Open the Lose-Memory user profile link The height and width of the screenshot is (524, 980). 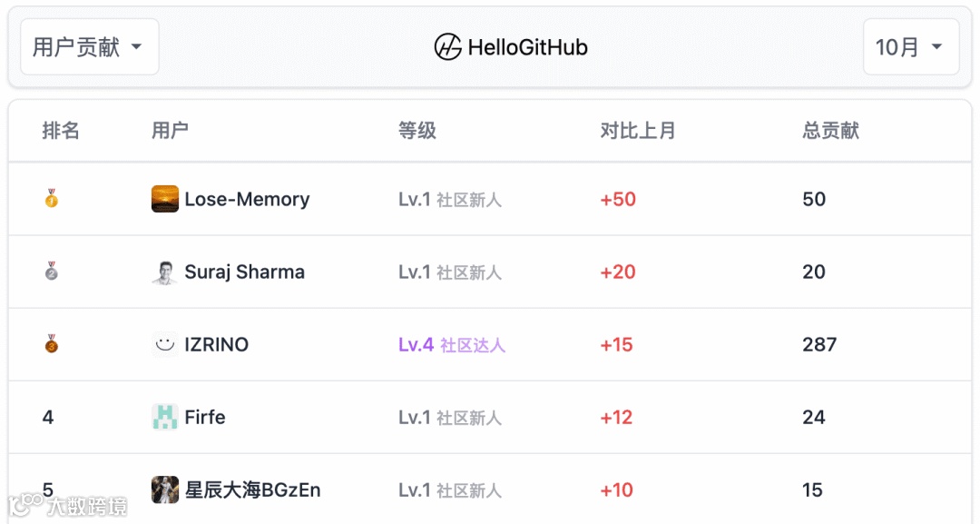point(247,199)
